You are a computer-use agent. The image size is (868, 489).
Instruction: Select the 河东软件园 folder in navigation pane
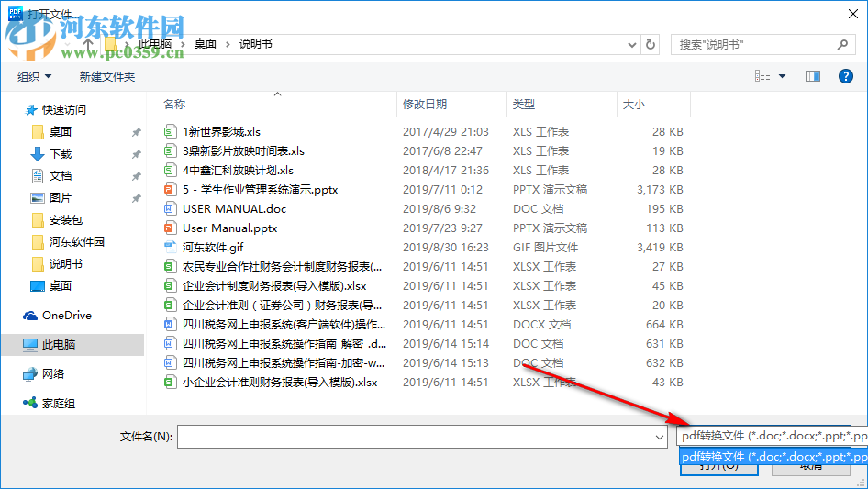(77, 241)
